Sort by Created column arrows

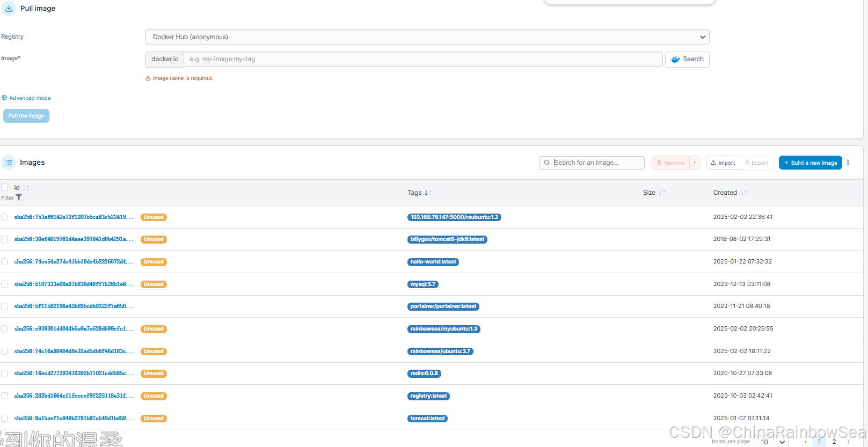click(x=743, y=193)
